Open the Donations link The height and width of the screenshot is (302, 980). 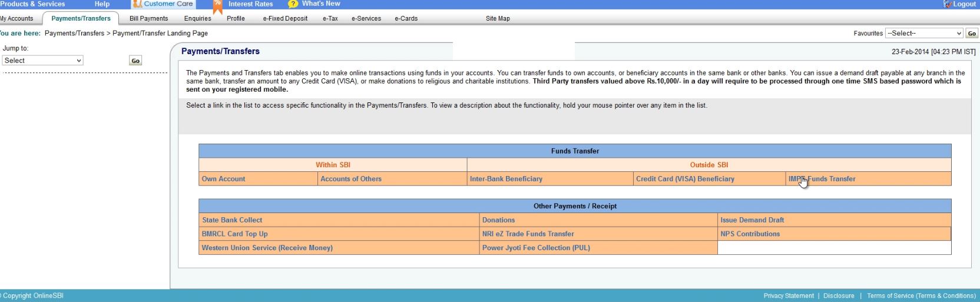coord(498,220)
